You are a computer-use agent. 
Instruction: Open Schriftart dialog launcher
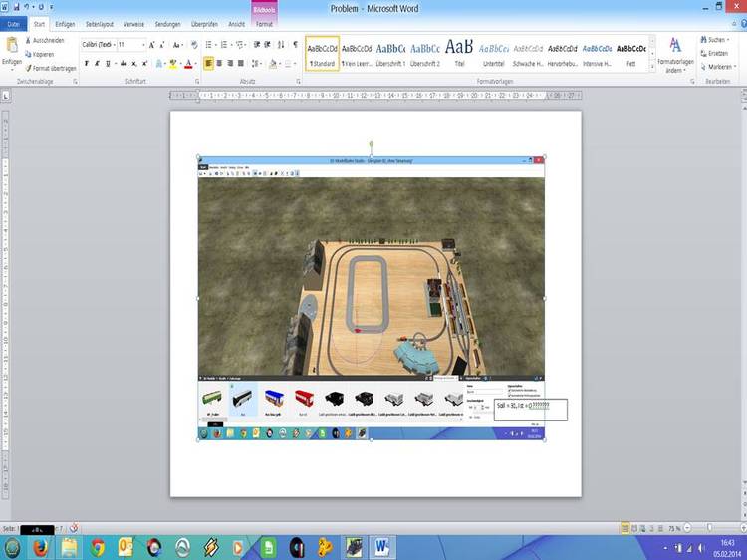click(197, 82)
